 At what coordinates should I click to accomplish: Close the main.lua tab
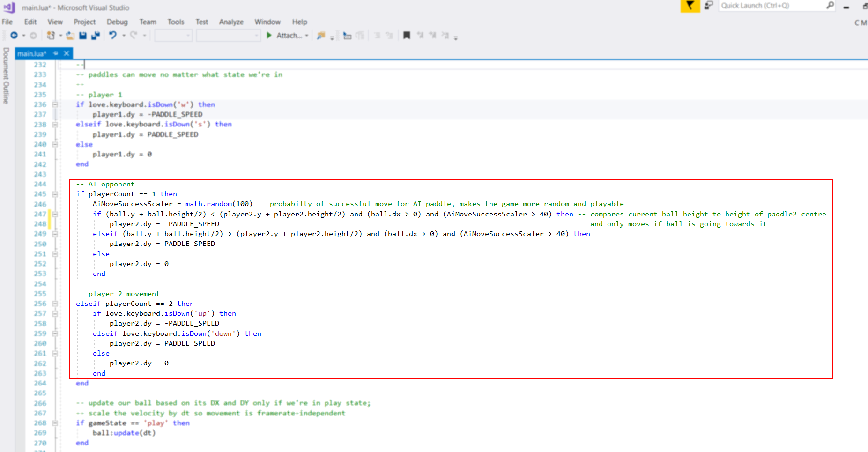[x=67, y=53]
